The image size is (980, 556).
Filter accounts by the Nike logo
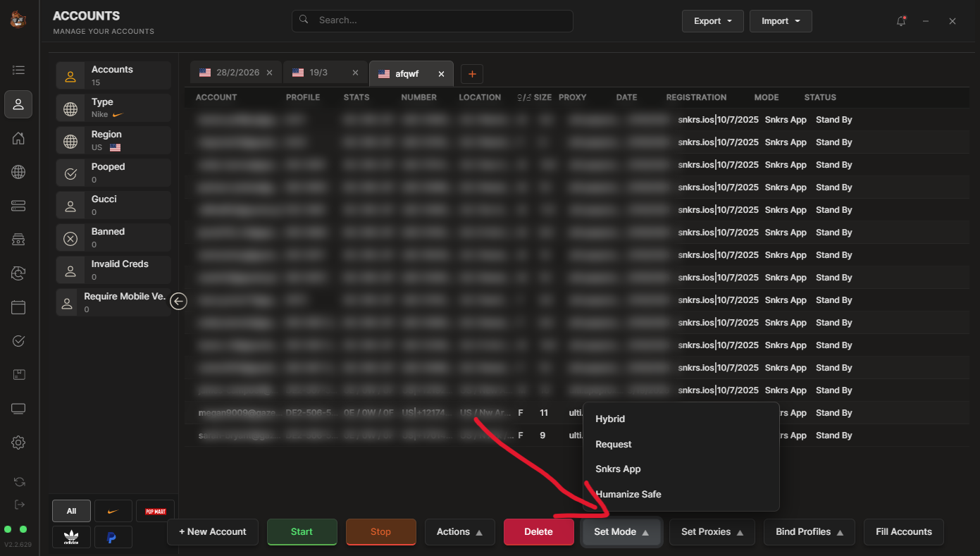tap(113, 511)
